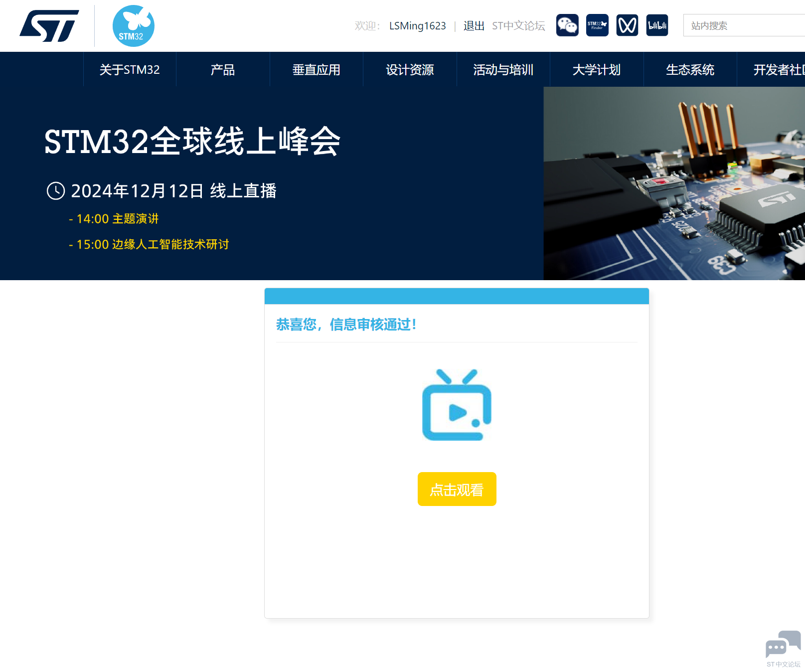Click the TV play icon
Screen dimensions: 805x672
coord(457,405)
